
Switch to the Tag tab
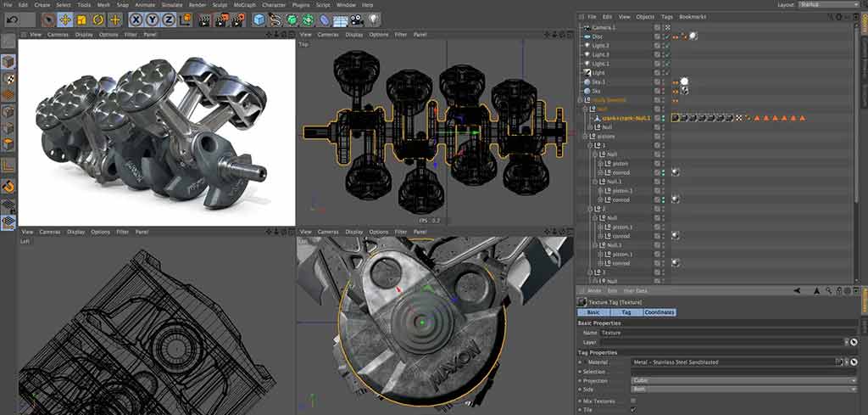click(x=626, y=312)
